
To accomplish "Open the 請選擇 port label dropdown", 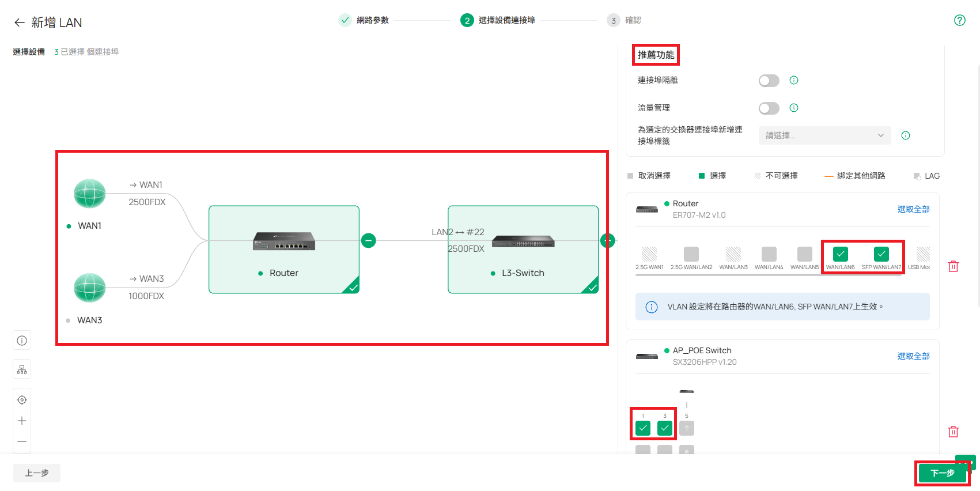I will pos(825,135).
